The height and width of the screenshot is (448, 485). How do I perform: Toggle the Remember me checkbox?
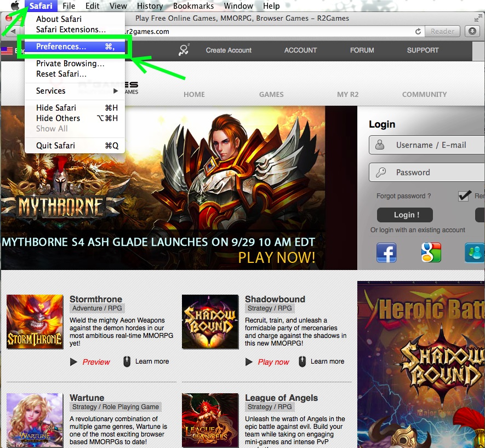point(465,196)
